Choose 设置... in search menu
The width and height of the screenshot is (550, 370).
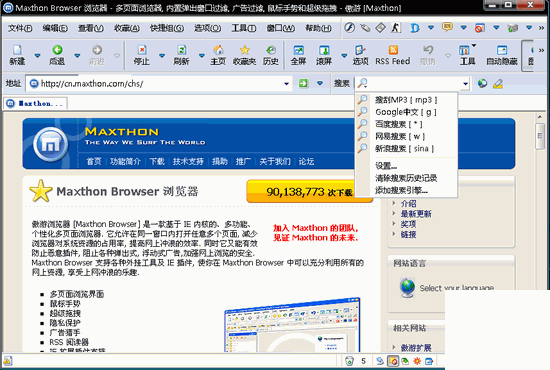point(406,166)
